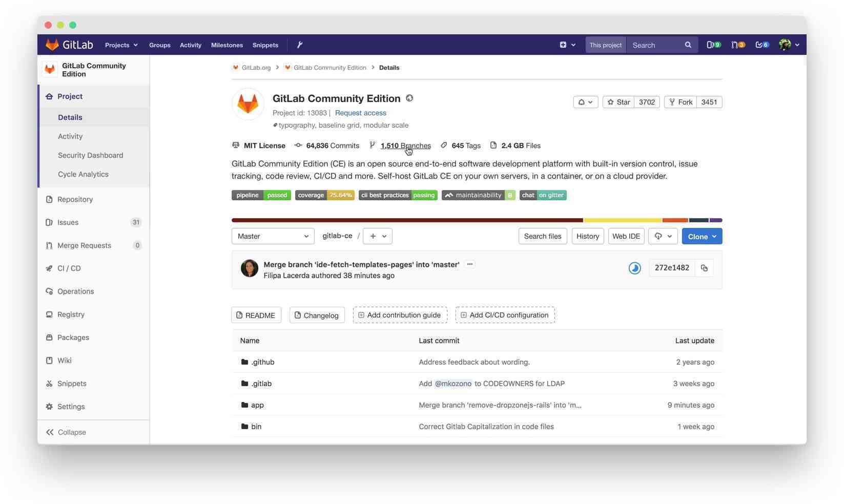This screenshot has height=504, width=844.
Task: Click the pipeline status icon beside commit hash
Action: pyautogui.click(x=634, y=268)
